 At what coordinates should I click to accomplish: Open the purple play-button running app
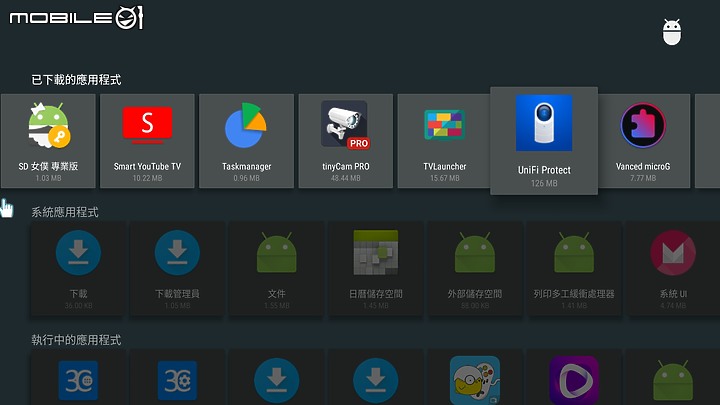point(574,377)
